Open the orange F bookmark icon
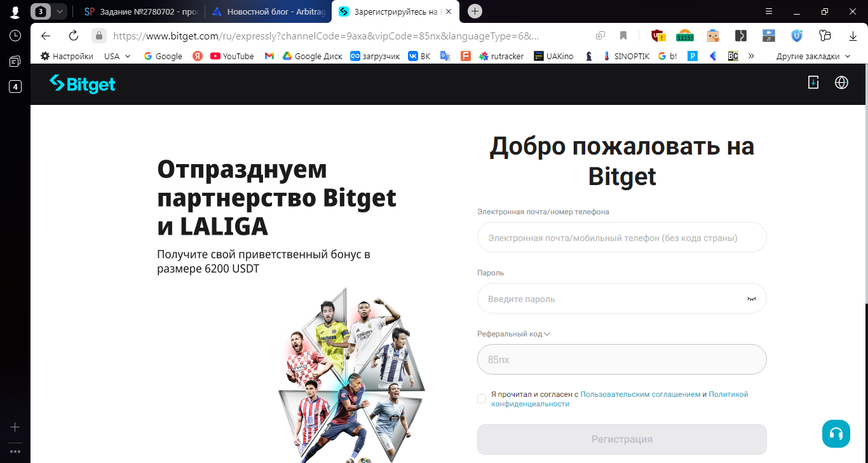The image size is (868, 463). (x=466, y=56)
